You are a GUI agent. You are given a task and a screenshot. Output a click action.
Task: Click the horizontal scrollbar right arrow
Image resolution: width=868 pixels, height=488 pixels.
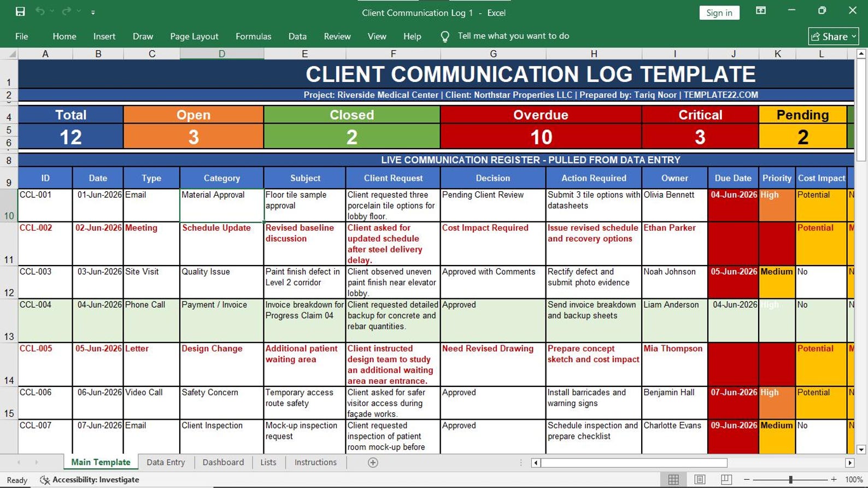849,463
